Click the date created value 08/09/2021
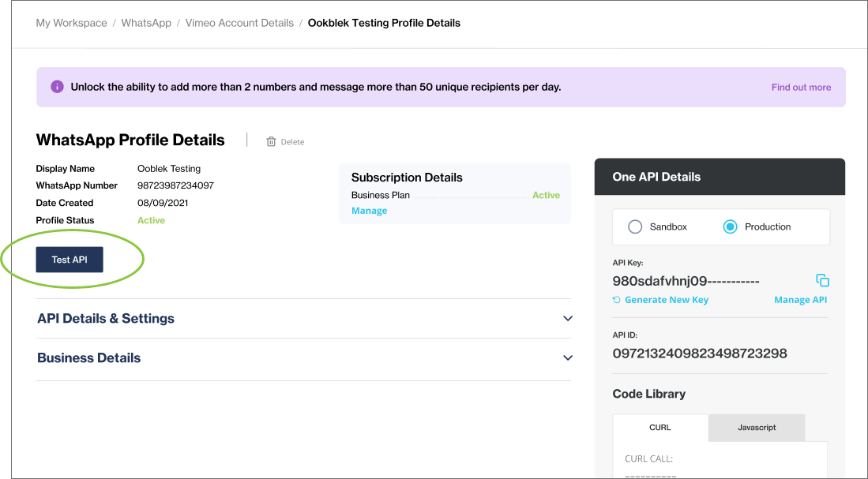Screen dimensions: 868x479 [x=163, y=203]
